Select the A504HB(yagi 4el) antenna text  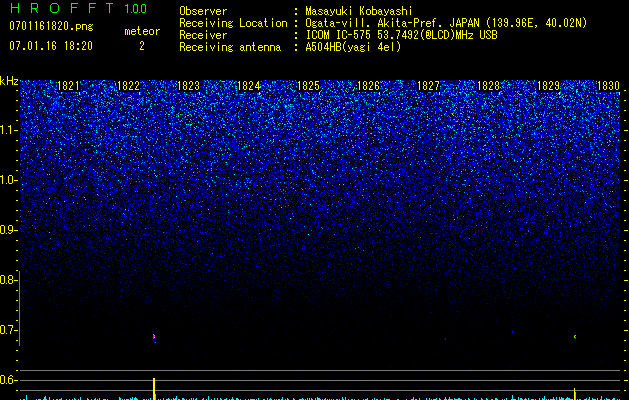point(353,47)
